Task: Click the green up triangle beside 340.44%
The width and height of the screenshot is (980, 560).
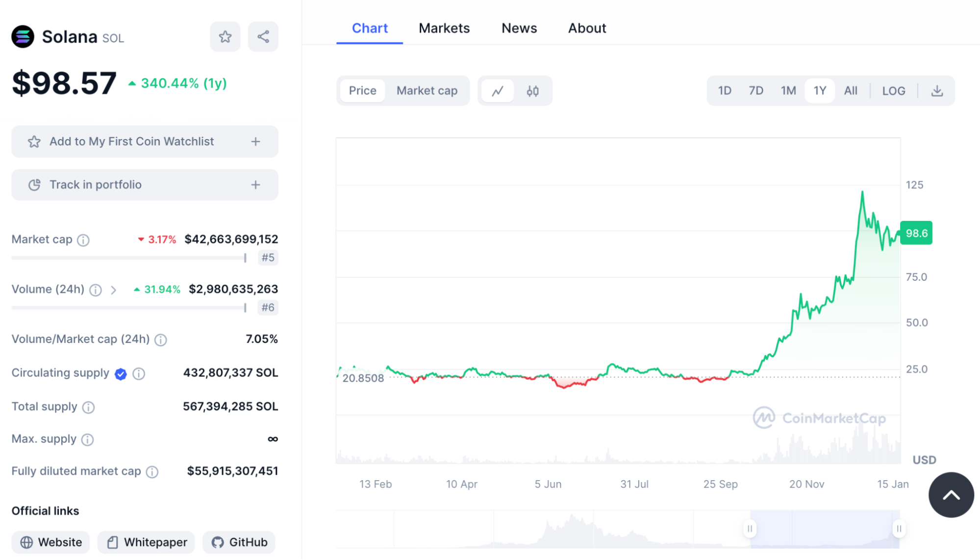Action: tap(132, 84)
